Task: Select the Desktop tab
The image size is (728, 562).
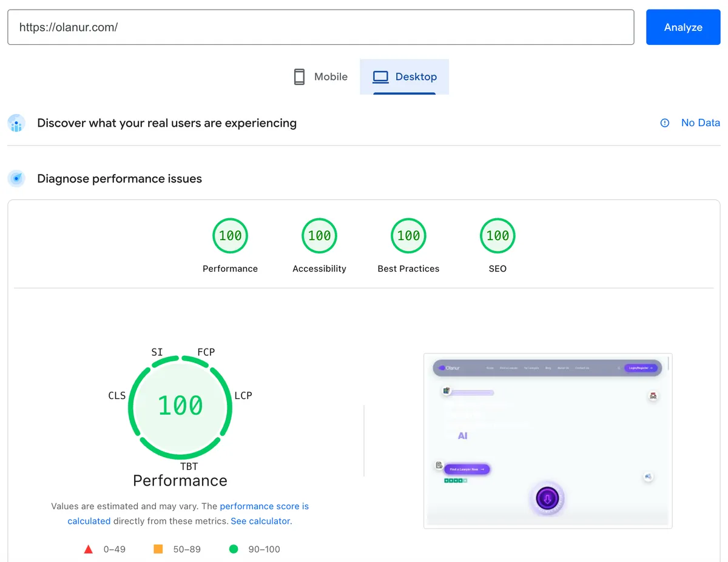Action: (x=404, y=77)
